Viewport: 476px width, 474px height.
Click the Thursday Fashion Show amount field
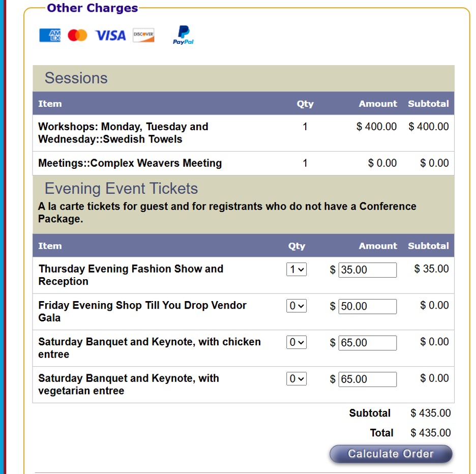click(x=367, y=270)
